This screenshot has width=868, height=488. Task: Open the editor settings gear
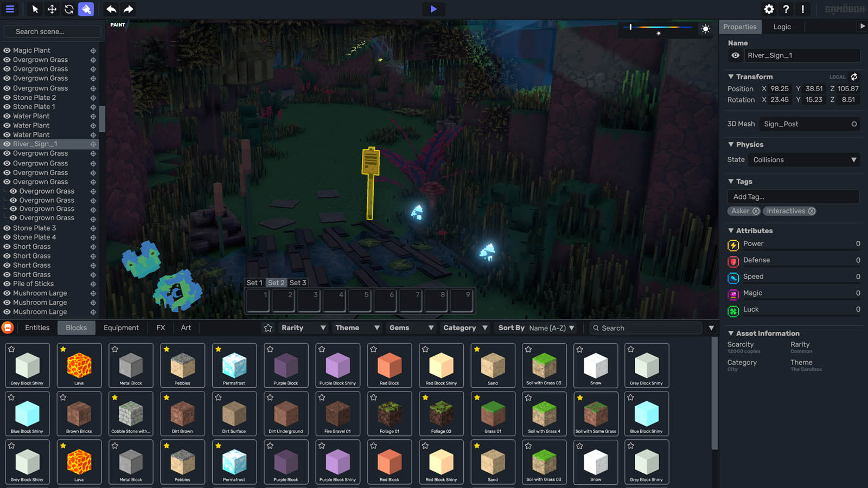(769, 9)
